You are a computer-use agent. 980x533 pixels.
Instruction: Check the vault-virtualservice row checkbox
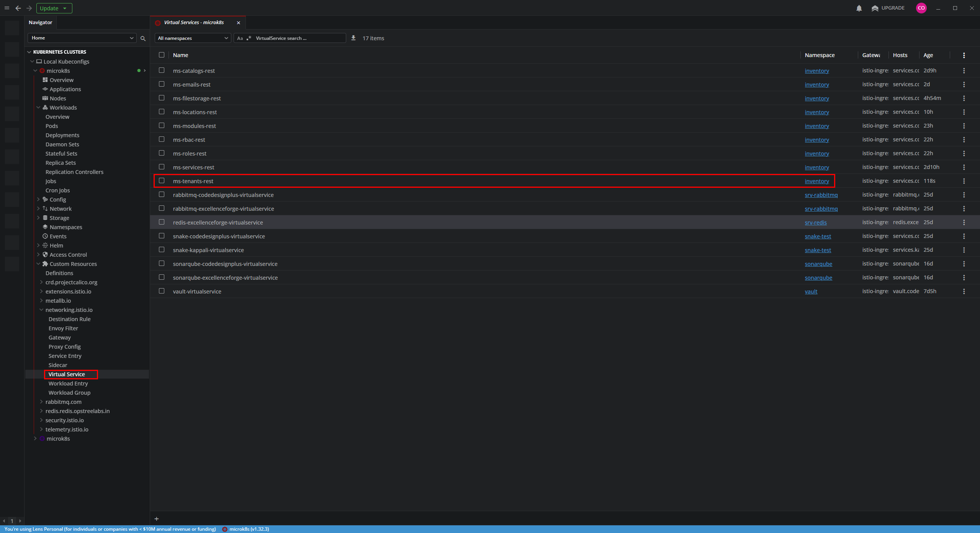coord(162,291)
